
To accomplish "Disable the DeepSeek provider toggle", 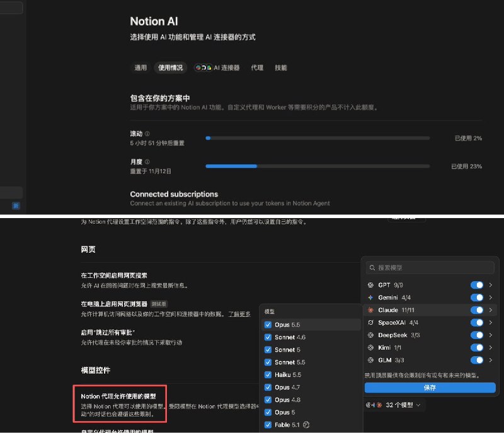I will click(x=477, y=335).
